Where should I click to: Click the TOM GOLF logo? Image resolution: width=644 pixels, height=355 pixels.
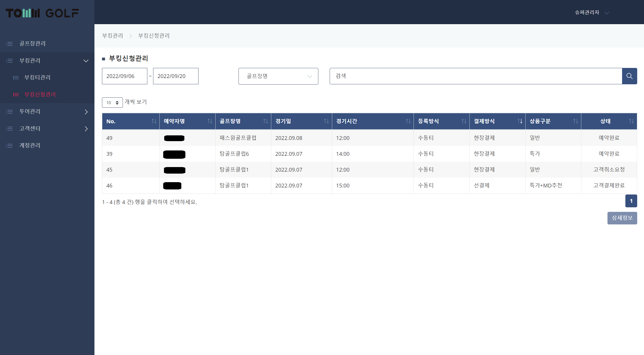point(42,13)
